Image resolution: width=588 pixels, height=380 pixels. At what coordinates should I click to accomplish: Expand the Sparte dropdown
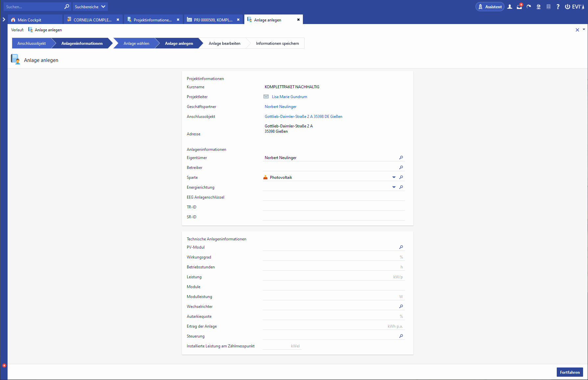[x=394, y=177]
